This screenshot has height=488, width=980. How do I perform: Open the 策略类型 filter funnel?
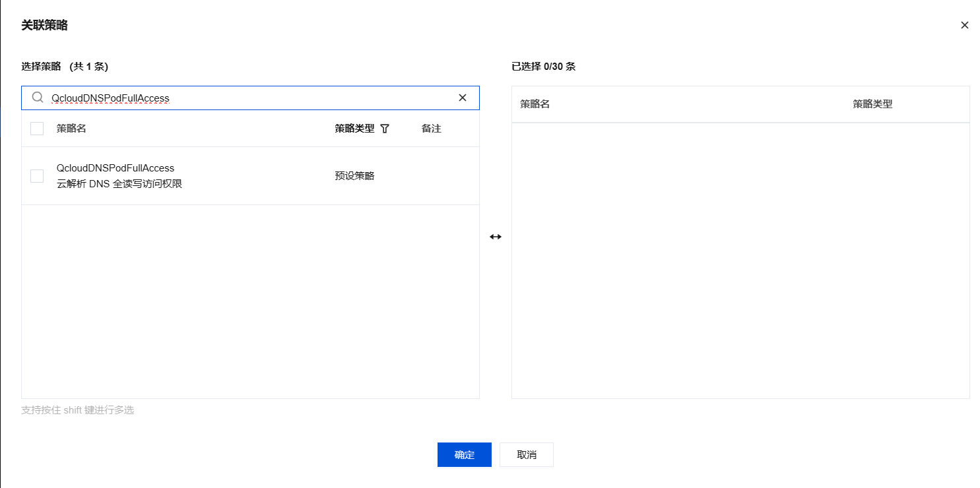pos(385,129)
